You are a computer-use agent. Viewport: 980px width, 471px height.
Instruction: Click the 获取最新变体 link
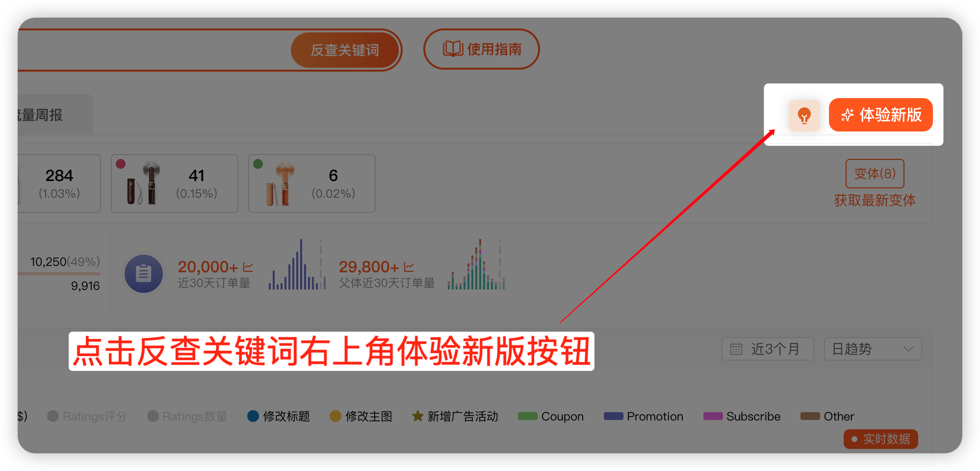point(875,200)
